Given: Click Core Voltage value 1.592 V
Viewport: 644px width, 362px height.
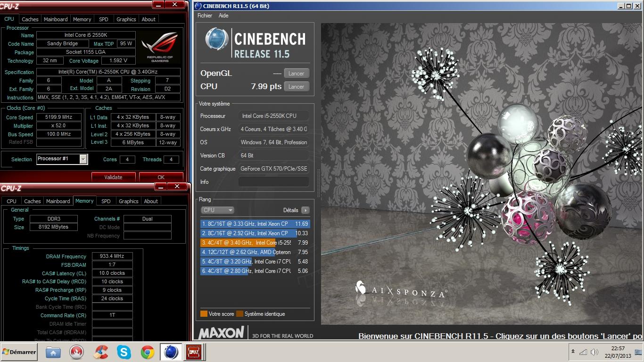Looking at the screenshot, I should [x=118, y=61].
